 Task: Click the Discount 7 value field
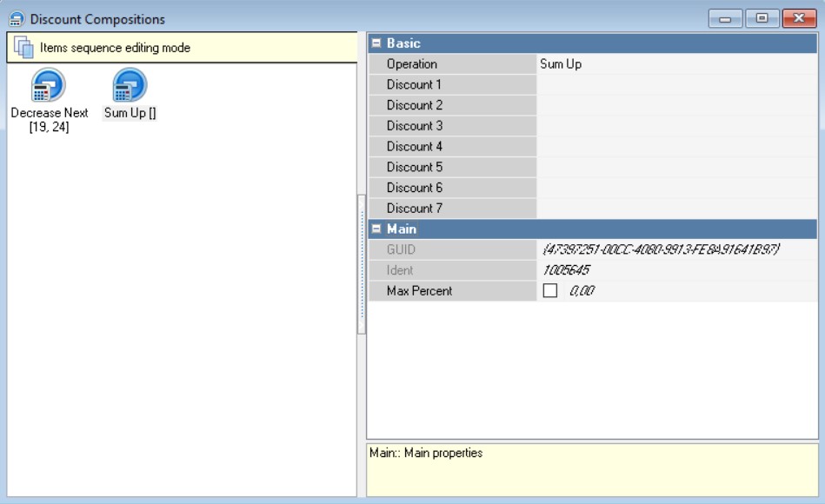677,209
